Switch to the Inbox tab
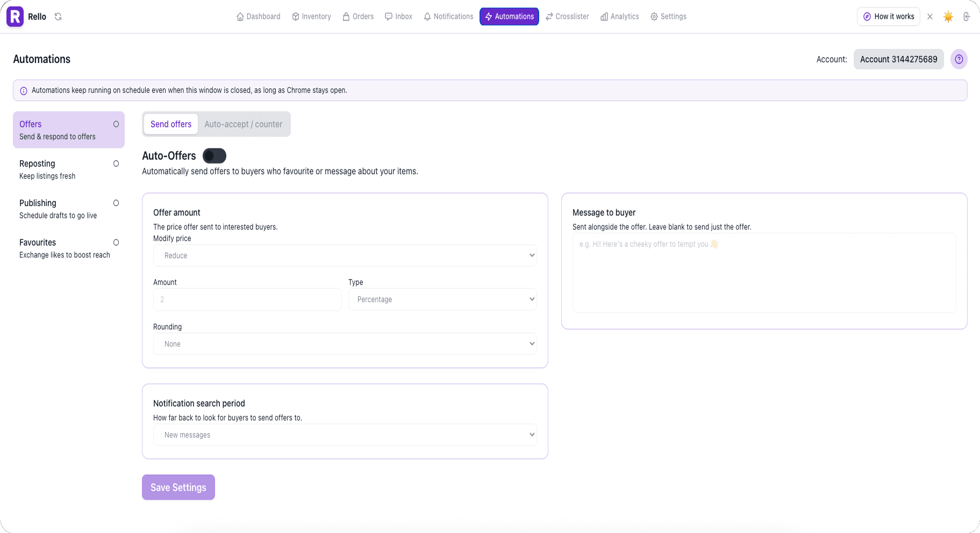This screenshot has height=533, width=980. tap(399, 17)
